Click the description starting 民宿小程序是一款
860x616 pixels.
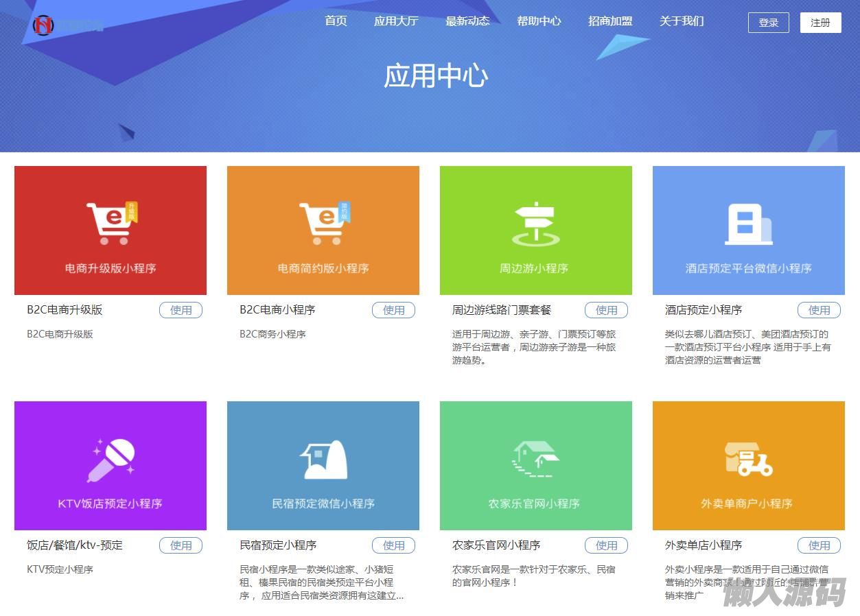click(322, 582)
